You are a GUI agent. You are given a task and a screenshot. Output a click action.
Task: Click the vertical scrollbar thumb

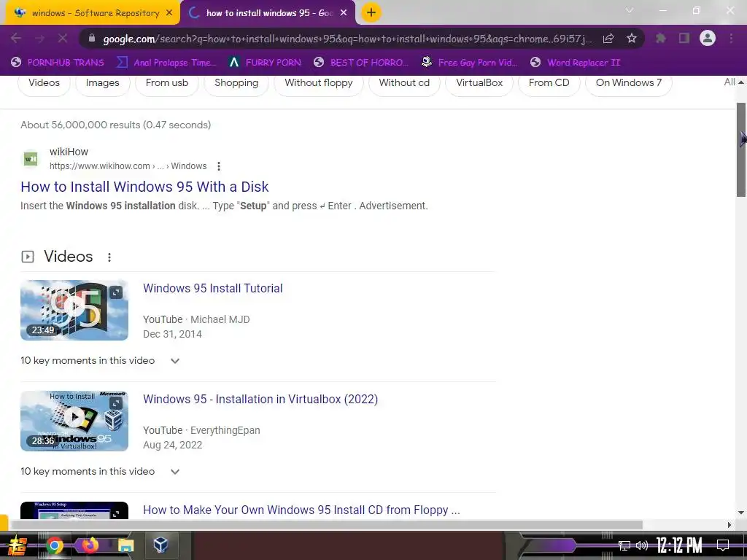(741, 149)
